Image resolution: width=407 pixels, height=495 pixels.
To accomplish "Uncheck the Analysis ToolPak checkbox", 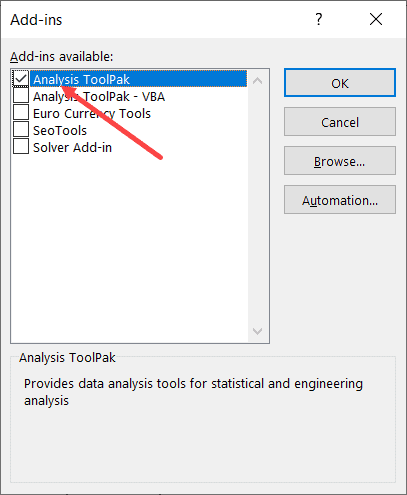I will pyautogui.click(x=21, y=79).
